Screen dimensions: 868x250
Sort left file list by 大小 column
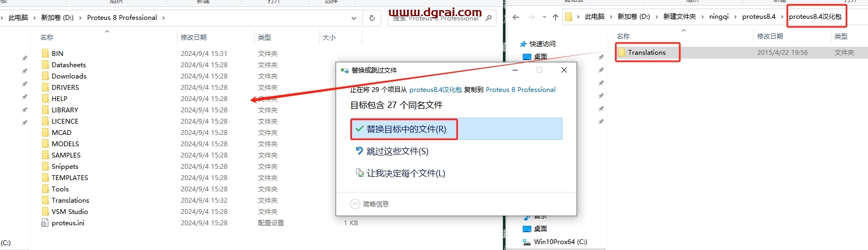pyautogui.click(x=329, y=37)
